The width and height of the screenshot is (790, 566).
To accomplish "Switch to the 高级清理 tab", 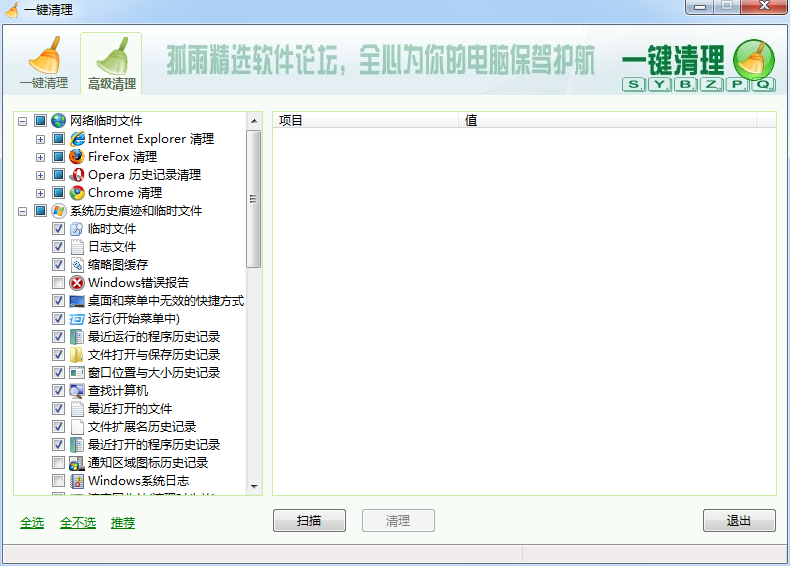I will tap(111, 64).
